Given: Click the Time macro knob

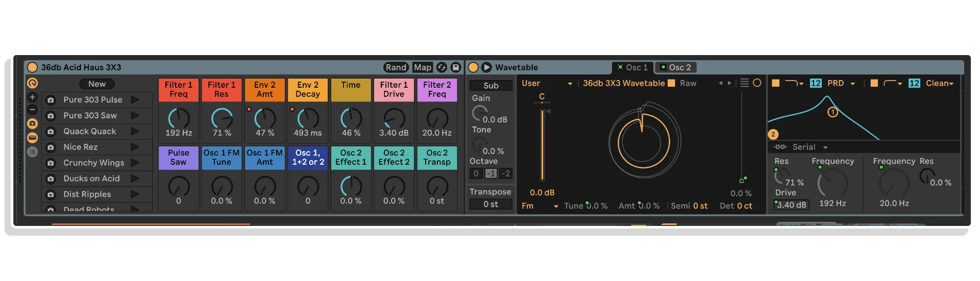Looking at the screenshot, I should (x=351, y=118).
